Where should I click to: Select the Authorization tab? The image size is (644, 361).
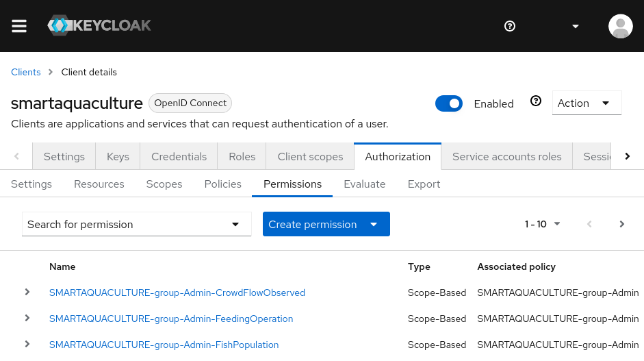[x=398, y=156]
